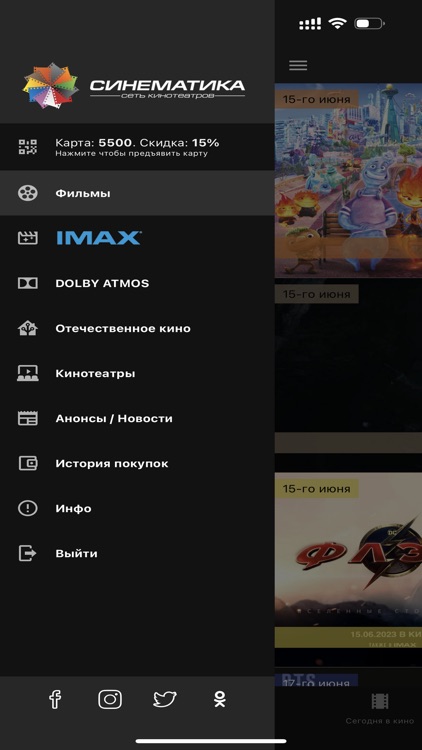Screen dimensions: 422x750
Task: Go to Кинотеатры list
Action: [x=137, y=373]
